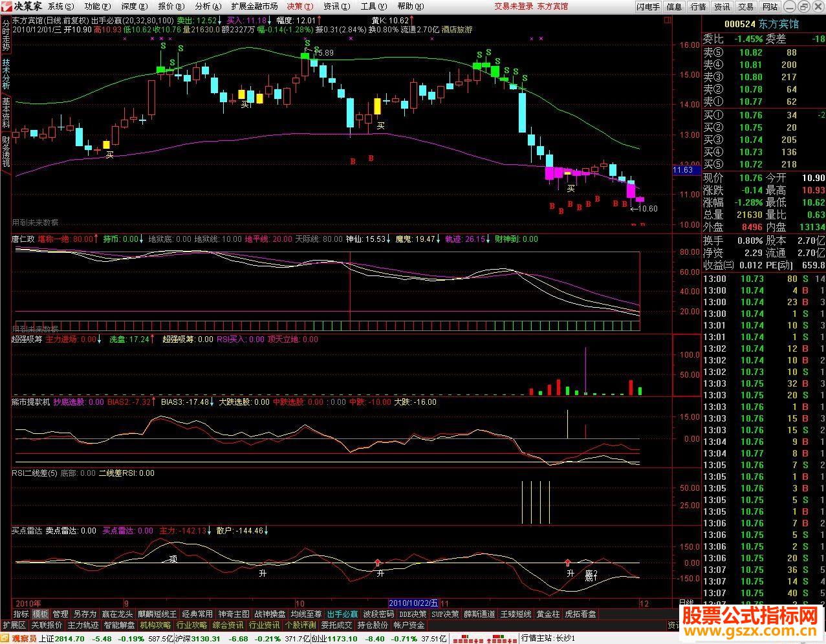
Task: Select the 神奇主图 template tab
Action: point(234,614)
